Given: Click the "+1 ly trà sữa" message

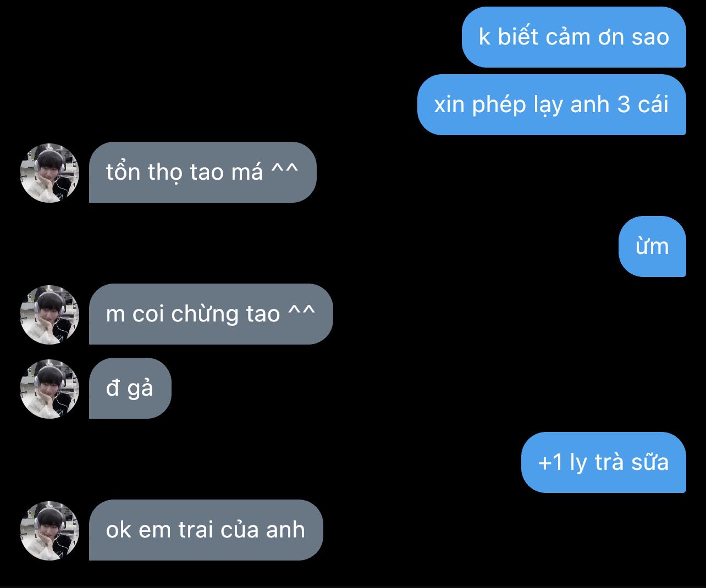Looking at the screenshot, I should tap(604, 462).
